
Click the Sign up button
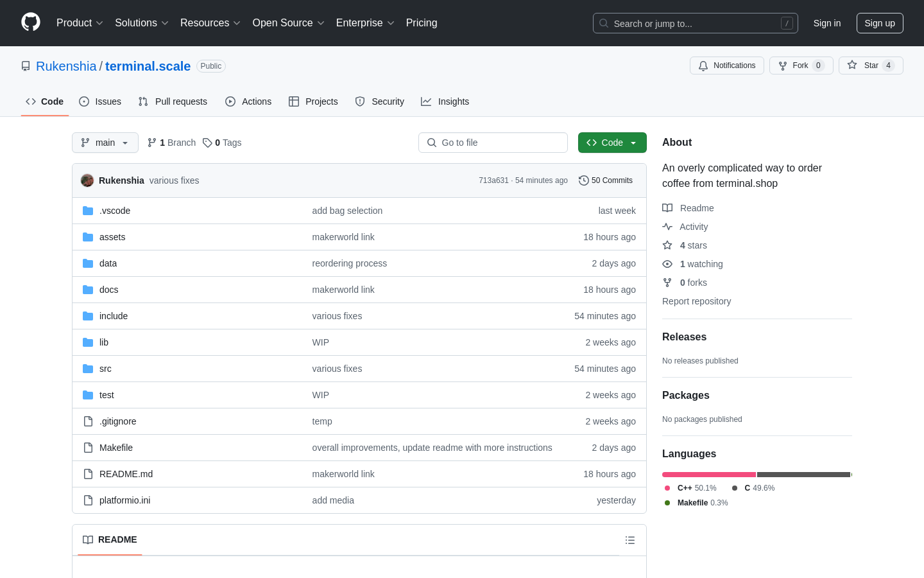pos(880,23)
